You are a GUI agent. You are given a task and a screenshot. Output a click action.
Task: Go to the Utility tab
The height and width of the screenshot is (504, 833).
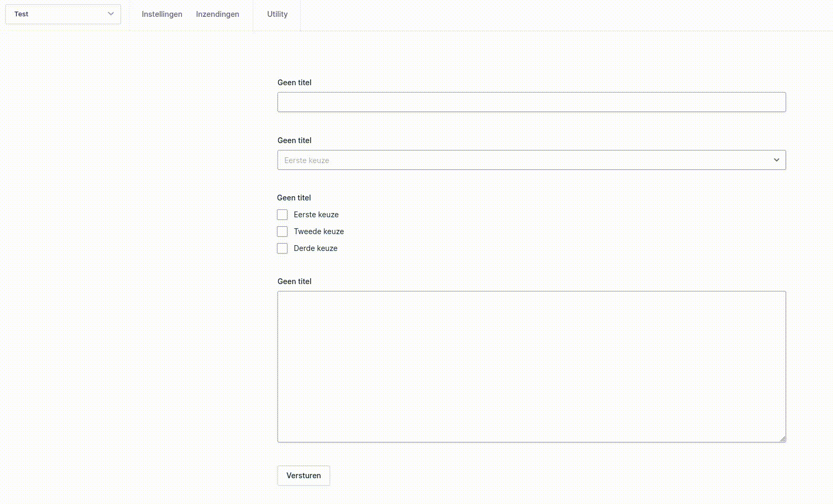(277, 14)
